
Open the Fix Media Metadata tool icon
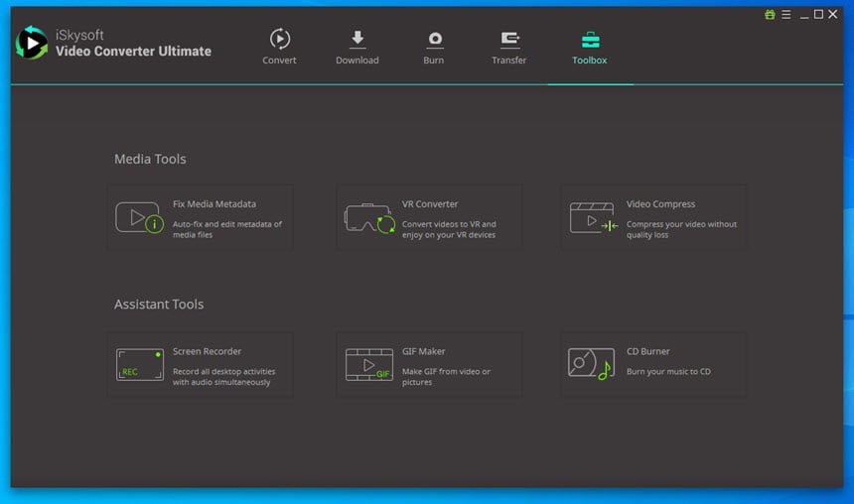pos(139,217)
